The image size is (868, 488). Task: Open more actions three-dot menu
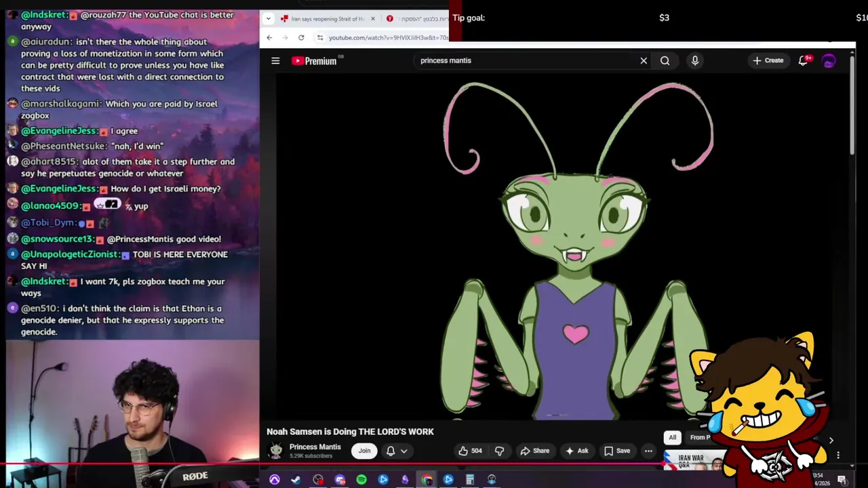pyautogui.click(x=648, y=451)
